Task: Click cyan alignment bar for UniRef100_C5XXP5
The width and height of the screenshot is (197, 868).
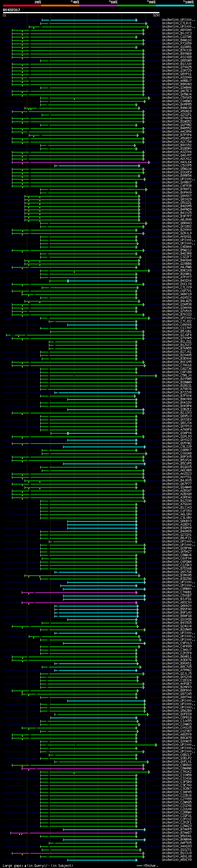Action: click(x=97, y=166)
